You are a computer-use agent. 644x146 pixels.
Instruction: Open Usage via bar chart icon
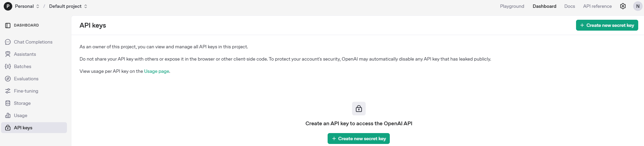(x=8, y=115)
